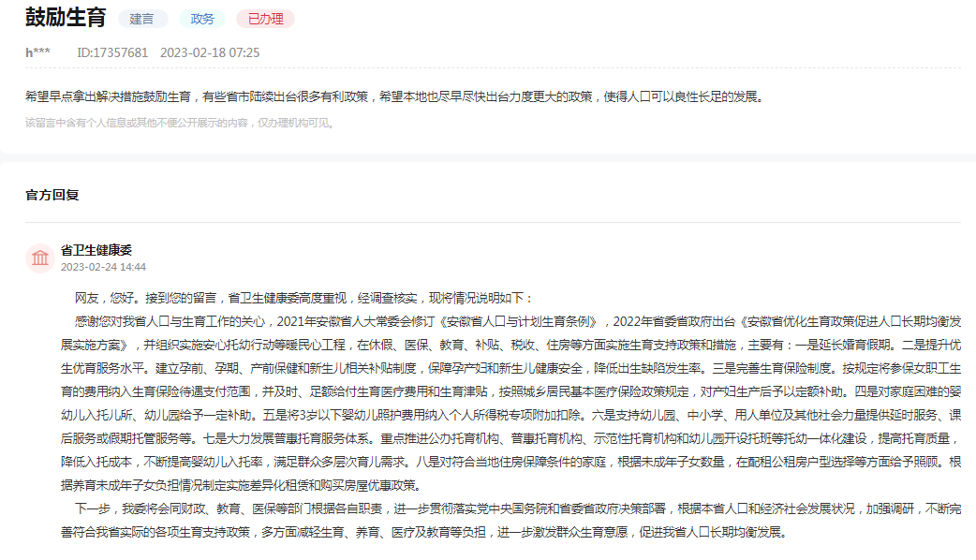Open the 省卫生健康委 responder name

(96, 250)
